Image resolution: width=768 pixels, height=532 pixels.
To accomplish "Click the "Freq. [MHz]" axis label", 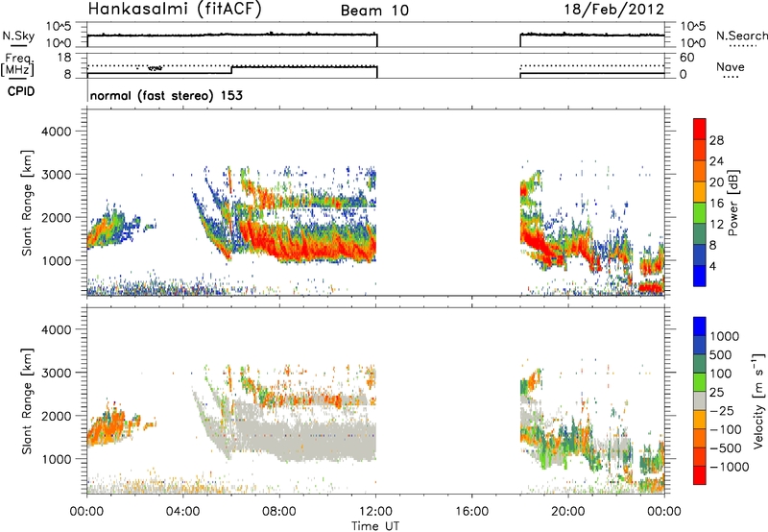I will point(17,66).
